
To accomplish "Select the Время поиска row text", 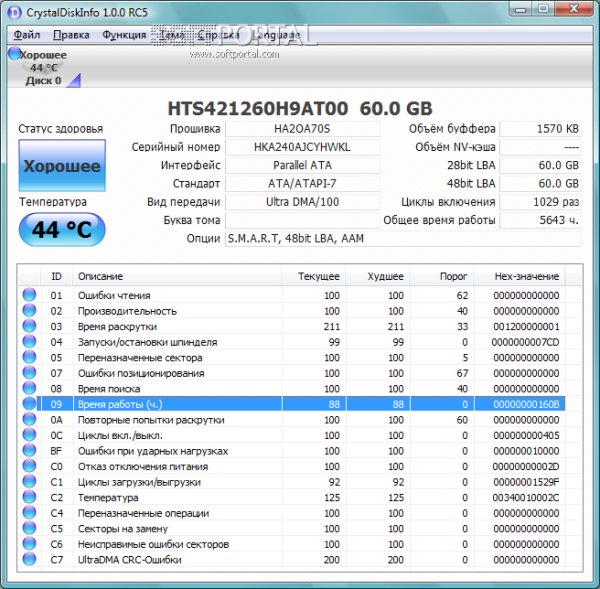I will point(109,389).
